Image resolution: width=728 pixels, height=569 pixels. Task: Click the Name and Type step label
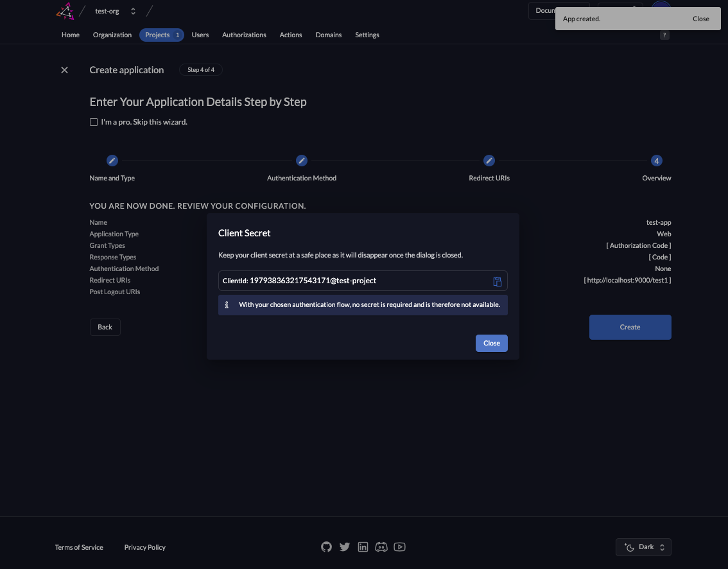[x=112, y=178]
